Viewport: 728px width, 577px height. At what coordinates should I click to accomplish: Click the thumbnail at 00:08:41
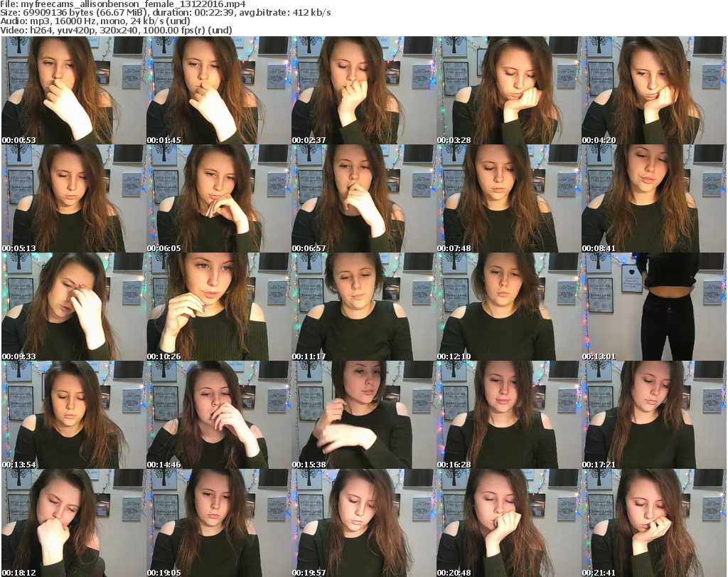(653, 198)
